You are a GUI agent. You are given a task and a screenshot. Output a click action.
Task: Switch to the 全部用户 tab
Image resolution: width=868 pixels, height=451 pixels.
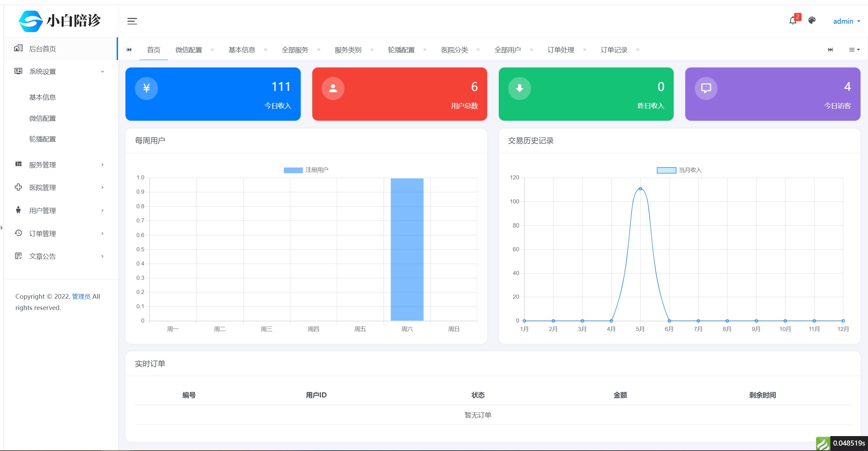tap(508, 50)
